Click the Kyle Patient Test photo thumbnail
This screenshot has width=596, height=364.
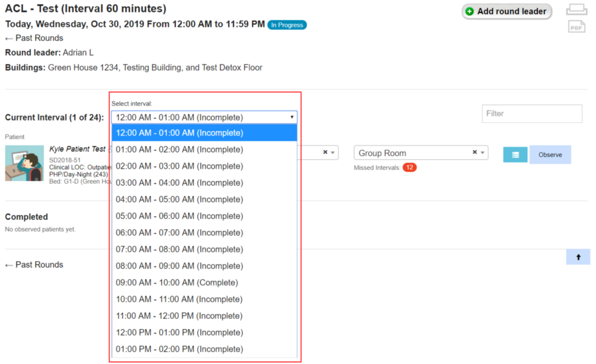pos(24,163)
